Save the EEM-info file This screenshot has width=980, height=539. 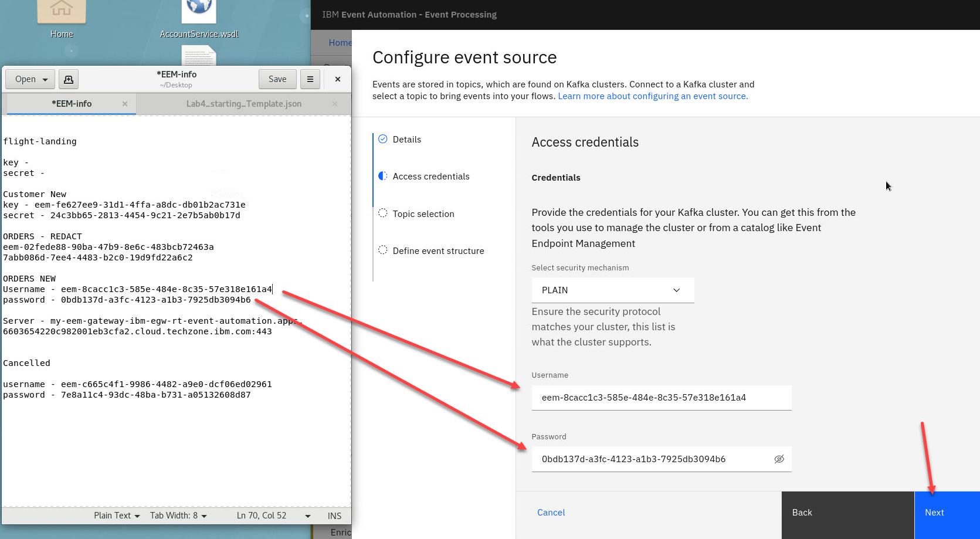click(277, 79)
